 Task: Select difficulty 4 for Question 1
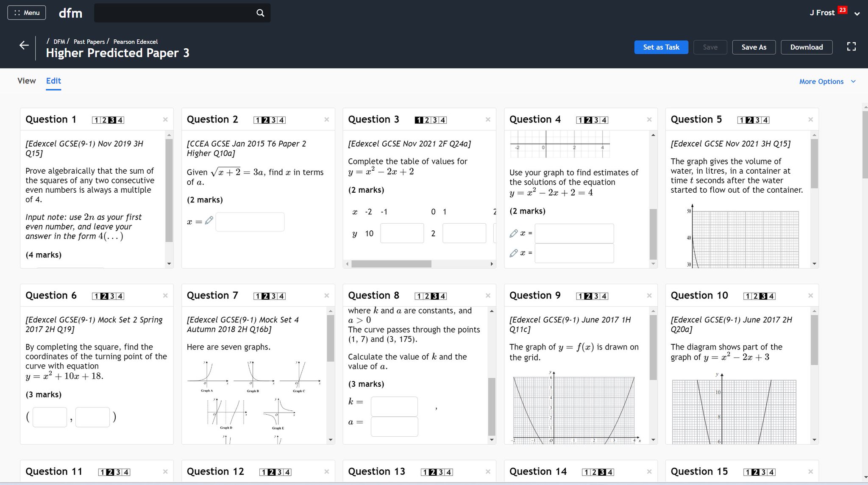(x=120, y=120)
